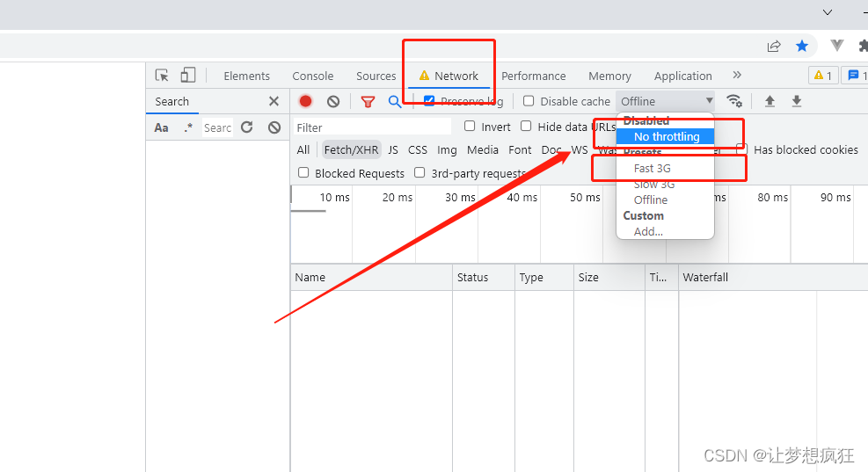Switch to the Elements tab
The image size is (868, 472).
coord(246,76)
